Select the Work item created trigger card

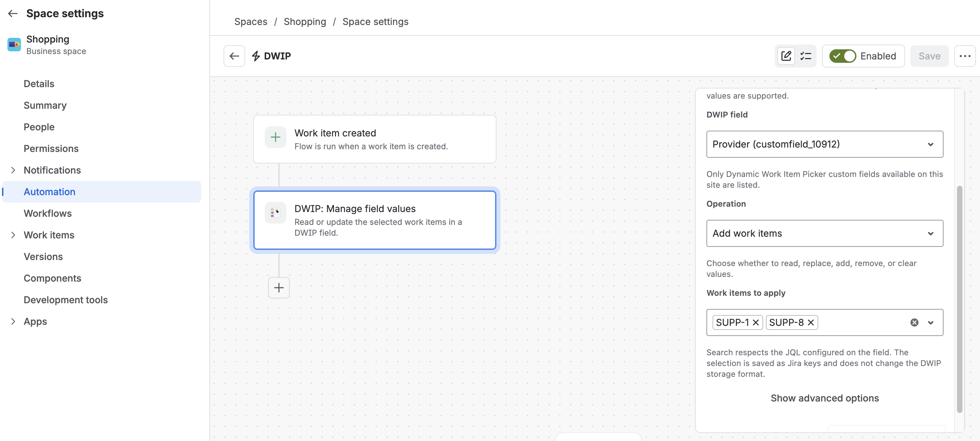point(375,139)
